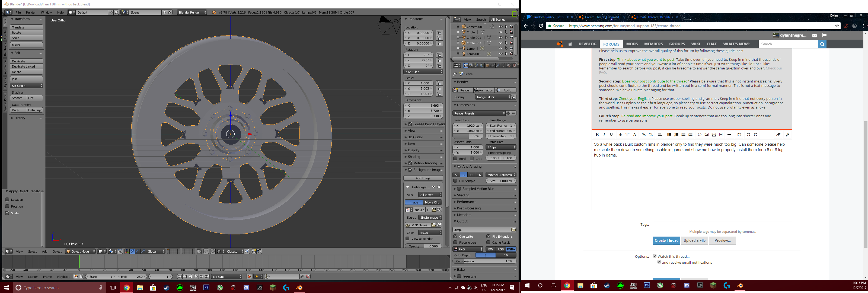The width and height of the screenshot is (868, 293).
Task: Click the Set Origin button
Action: pos(26,86)
